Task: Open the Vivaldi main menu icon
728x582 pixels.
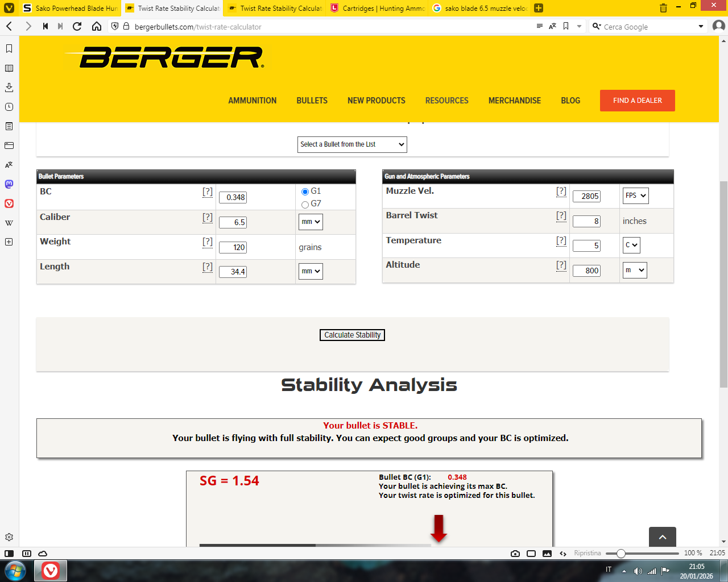Action: pos(9,8)
